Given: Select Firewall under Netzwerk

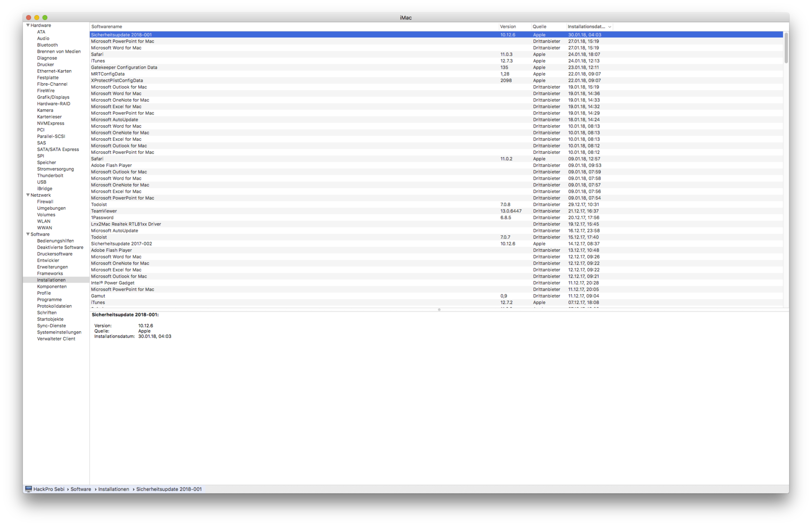Looking at the screenshot, I should (x=45, y=202).
